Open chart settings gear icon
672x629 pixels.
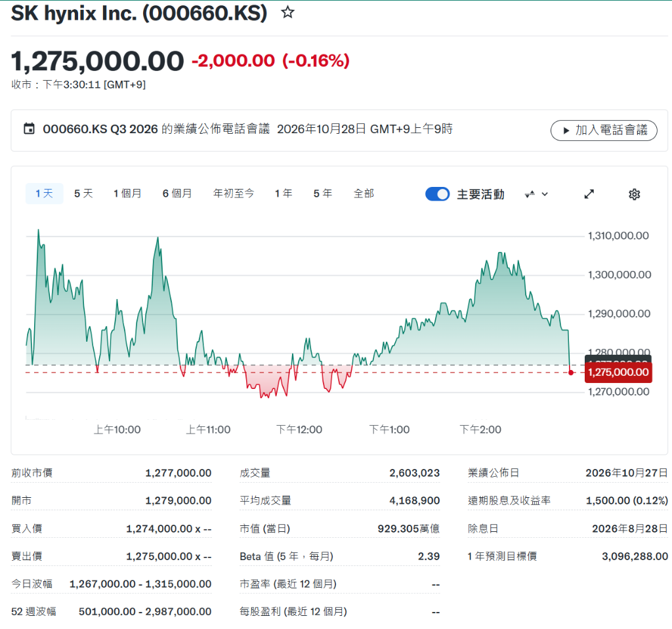[x=635, y=194]
